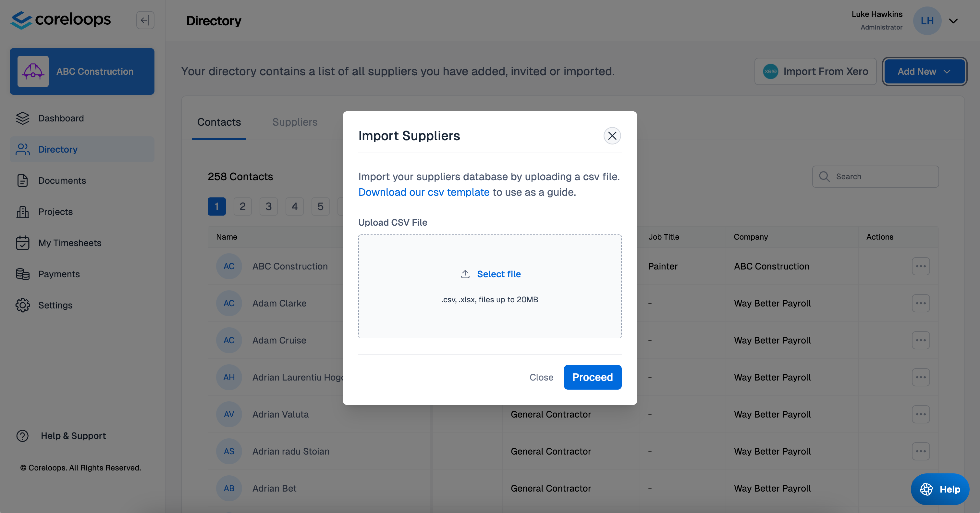Go to page 4 of contacts
This screenshot has height=513, width=980.
coord(294,206)
